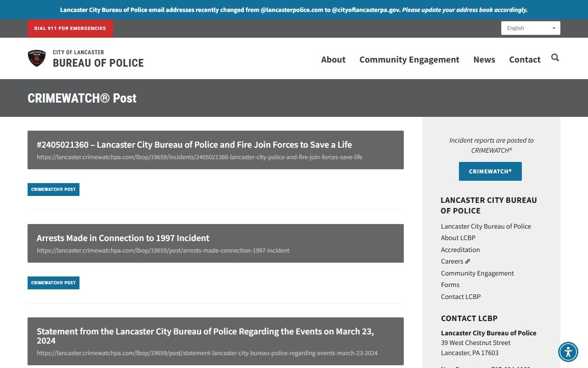Viewport: 588px width, 368px height.
Task: Click Dial 911 For Emergencies button
Action: pyautogui.click(x=70, y=29)
